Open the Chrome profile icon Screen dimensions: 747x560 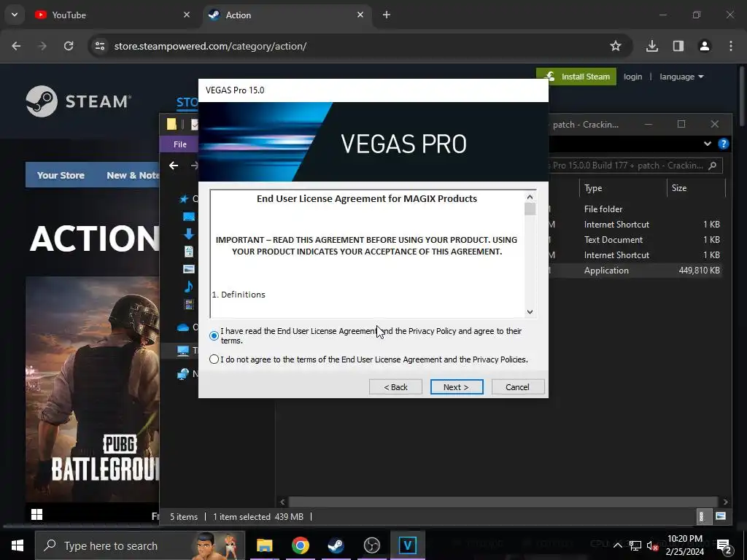[704, 46]
